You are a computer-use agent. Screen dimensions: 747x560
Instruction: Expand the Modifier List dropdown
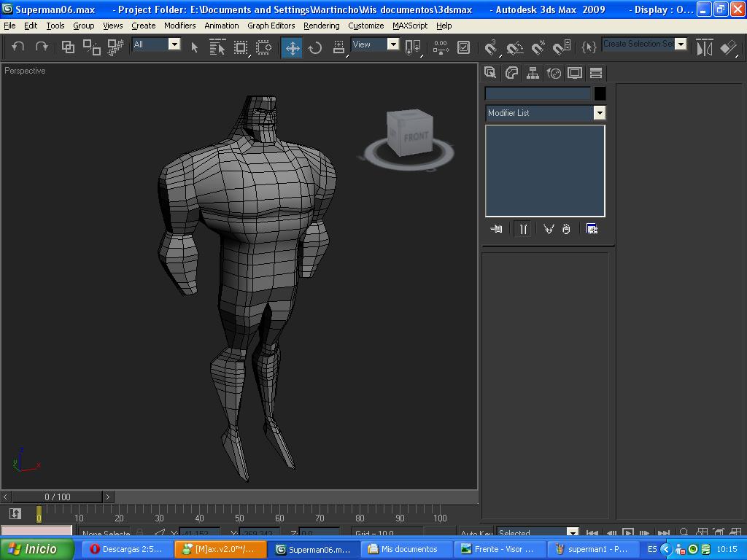[599, 113]
